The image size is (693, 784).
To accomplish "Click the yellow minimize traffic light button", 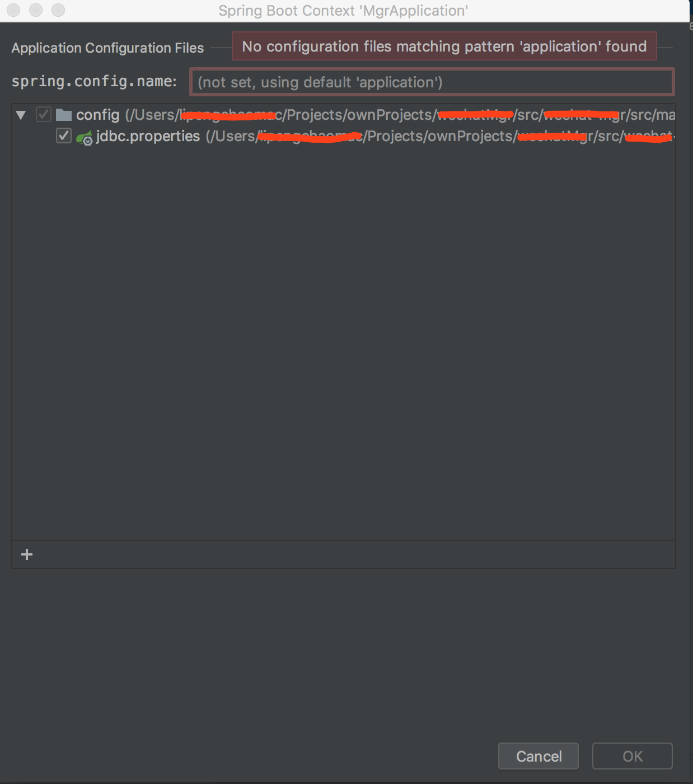I will pyautogui.click(x=35, y=10).
